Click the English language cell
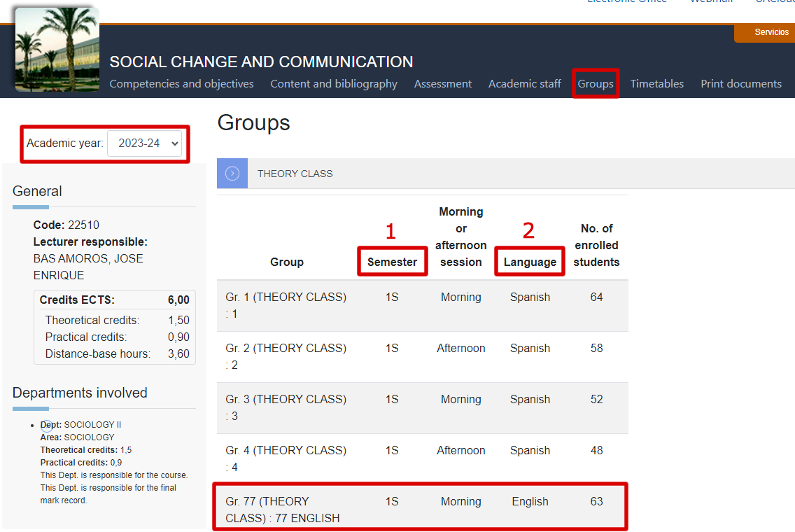Viewport: 795px width, 532px height. [x=530, y=502]
